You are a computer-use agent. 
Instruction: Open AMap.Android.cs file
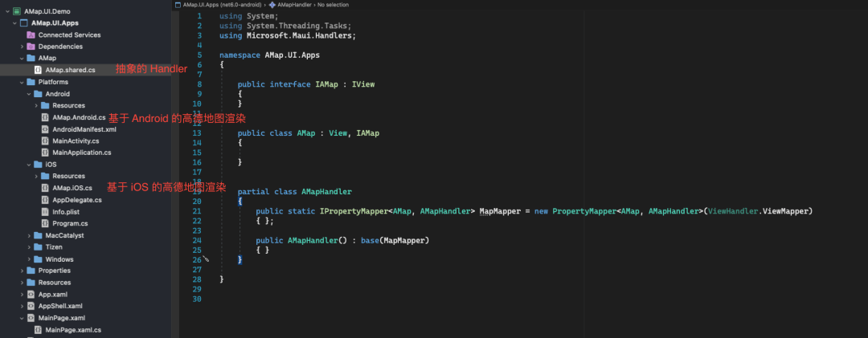79,117
